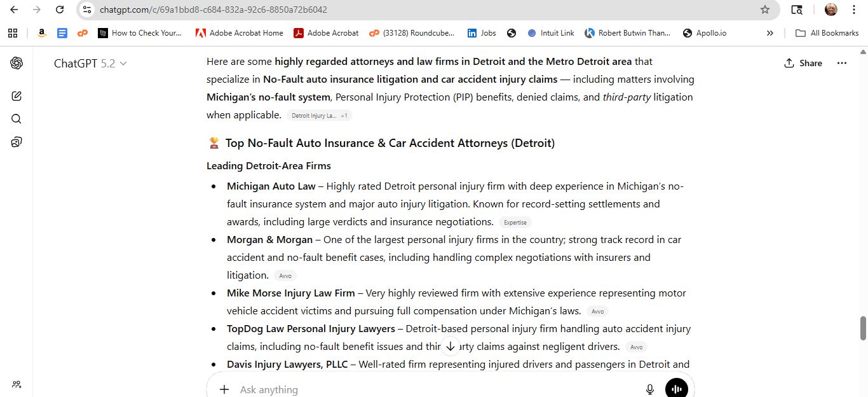
Task: Go back with the browser back arrow
Action: pyautogui.click(x=14, y=10)
